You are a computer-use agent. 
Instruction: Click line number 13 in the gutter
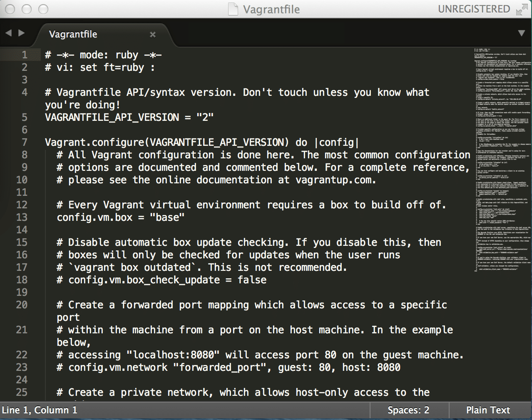pos(22,217)
